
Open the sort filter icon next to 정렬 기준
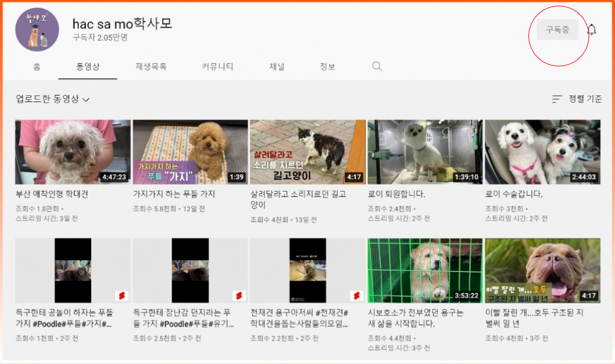pyautogui.click(x=557, y=99)
